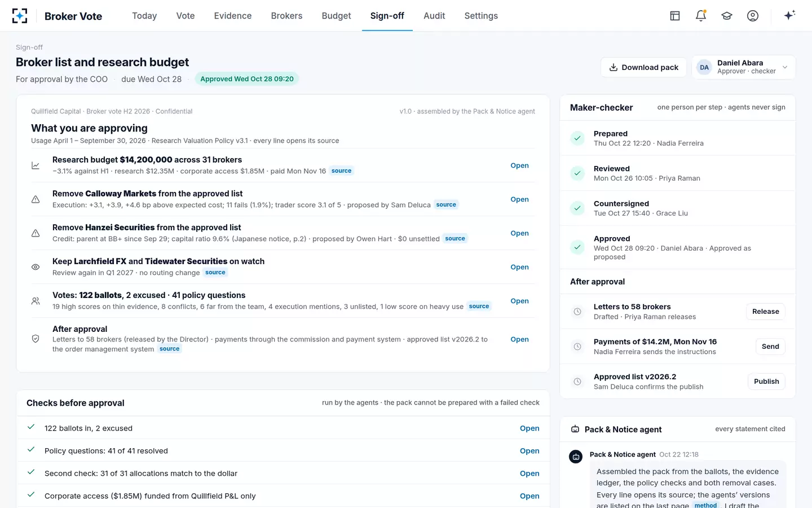Open the user account icon
812x508 pixels.
pyautogui.click(x=753, y=16)
